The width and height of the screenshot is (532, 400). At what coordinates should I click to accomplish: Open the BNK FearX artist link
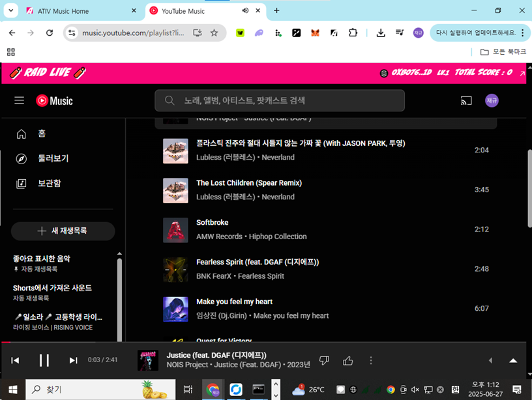point(214,276)
